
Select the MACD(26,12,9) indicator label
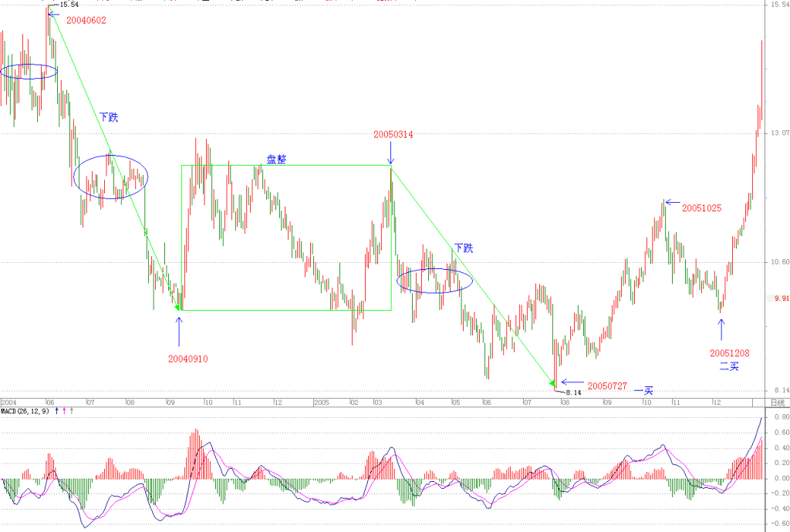click(x=25, y=411)
